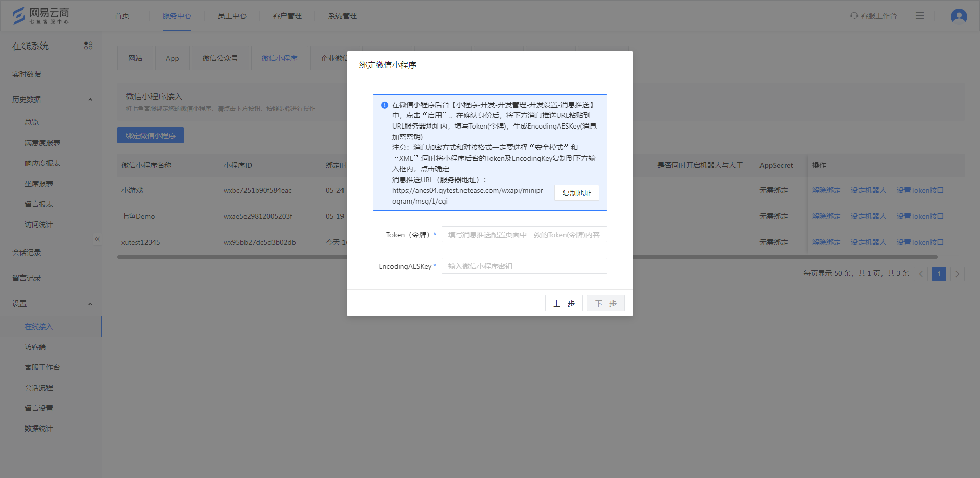Click the 七鱼Demo name cell
Screen dimensions: 980x478
138,216
